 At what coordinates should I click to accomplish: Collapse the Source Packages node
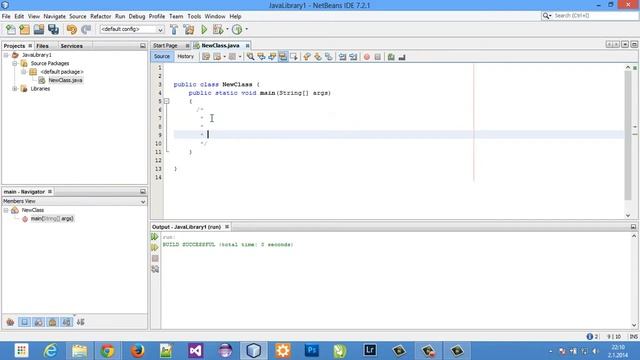click(15, 63)
